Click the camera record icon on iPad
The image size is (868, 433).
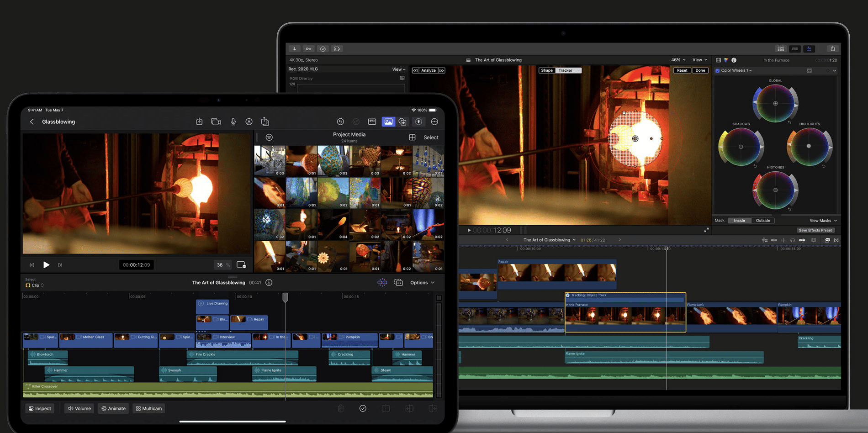(216, 121)
